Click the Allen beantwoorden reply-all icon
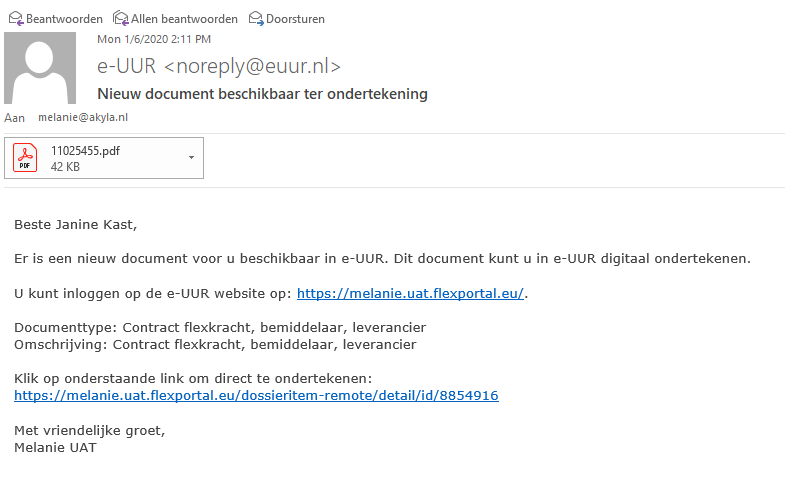785x478 pixels. (121, 19)
